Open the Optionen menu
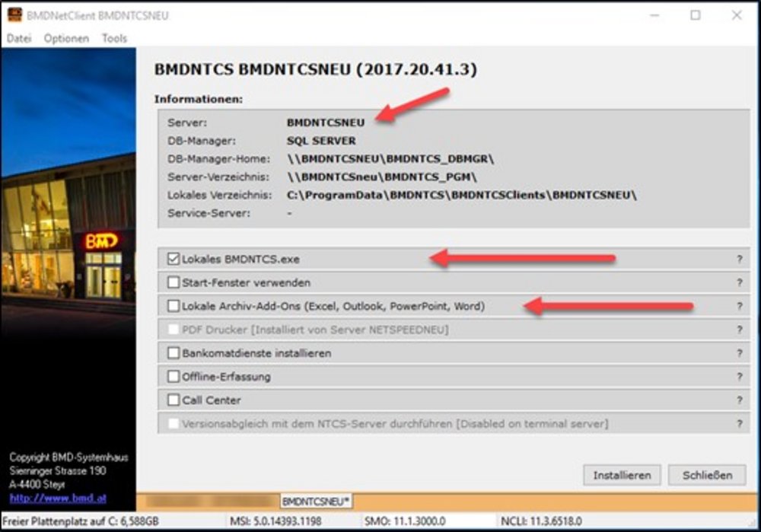This screenshot has width=761, height=532. (x=66, y=38)
